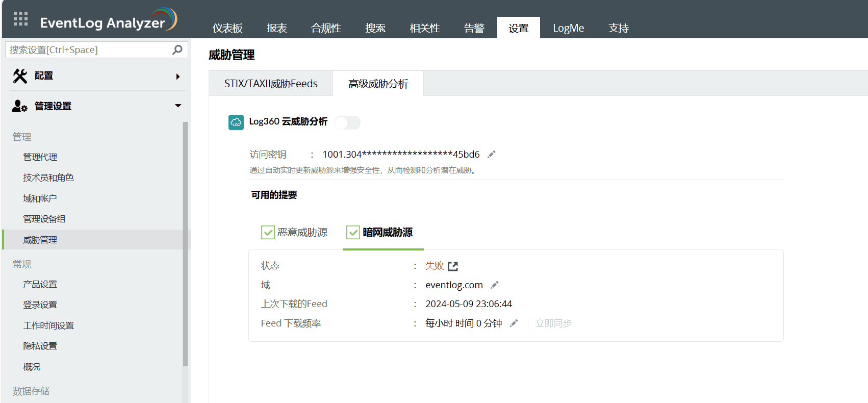Click the 状态 field label
Image resolution: width=868 pixels, height=403 pixels.
coord(270,266)
